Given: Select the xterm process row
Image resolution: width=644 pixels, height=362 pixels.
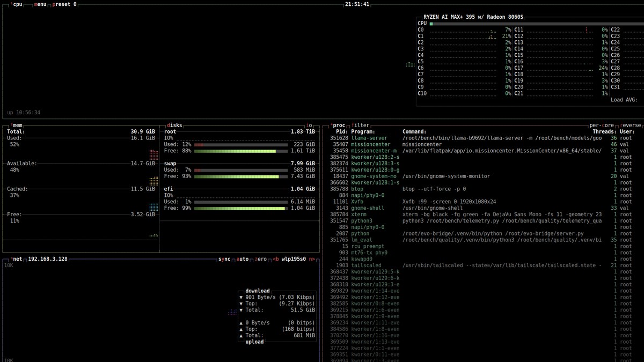Looking at the screenshot, I should [x=482, y=215].
